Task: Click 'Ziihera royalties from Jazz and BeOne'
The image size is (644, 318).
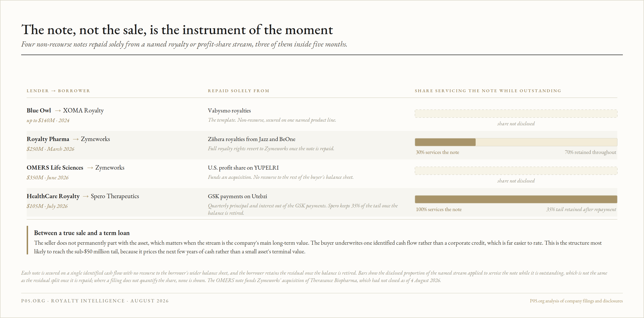Action: (251, 139)
